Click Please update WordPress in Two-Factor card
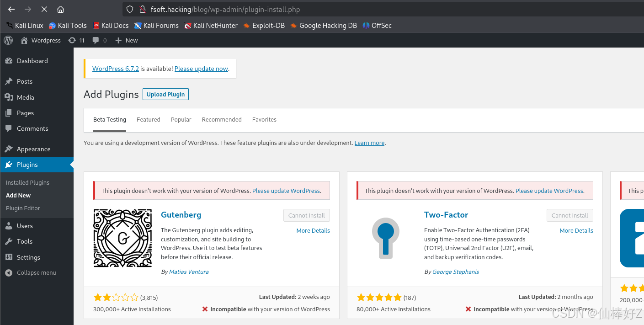The width and height of the screenshot is (644, 325). coord(549,191)
